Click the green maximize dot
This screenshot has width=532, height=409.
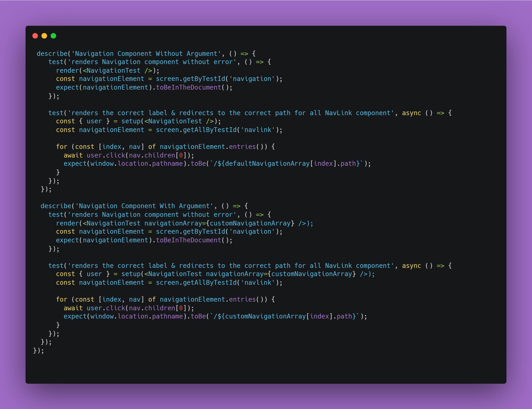coord(53,36)
